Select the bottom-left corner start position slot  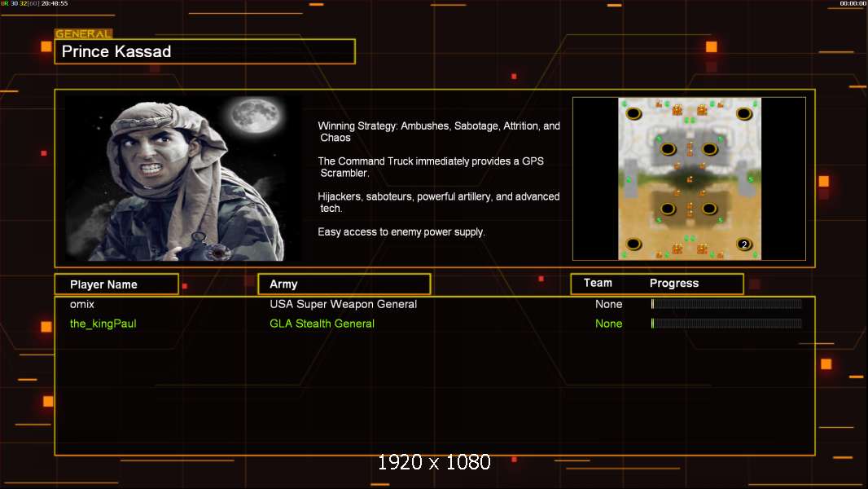[633, 244]
